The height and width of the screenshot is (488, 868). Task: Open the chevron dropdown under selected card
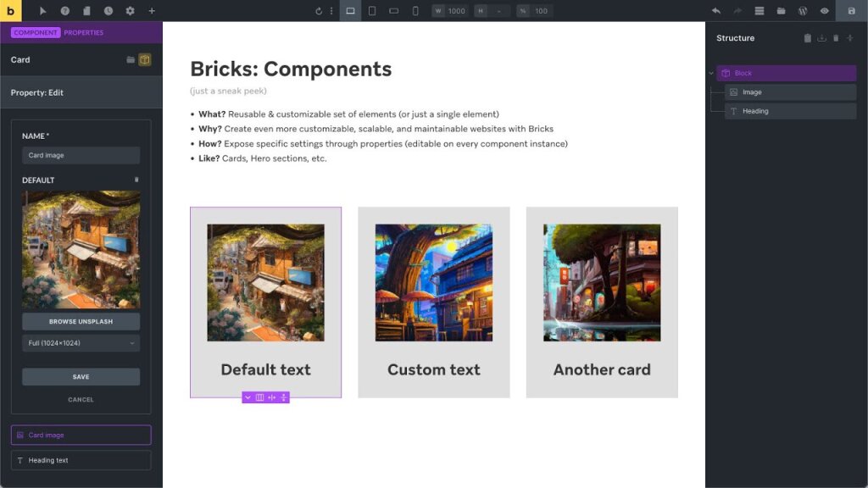(x=248, y=397)
